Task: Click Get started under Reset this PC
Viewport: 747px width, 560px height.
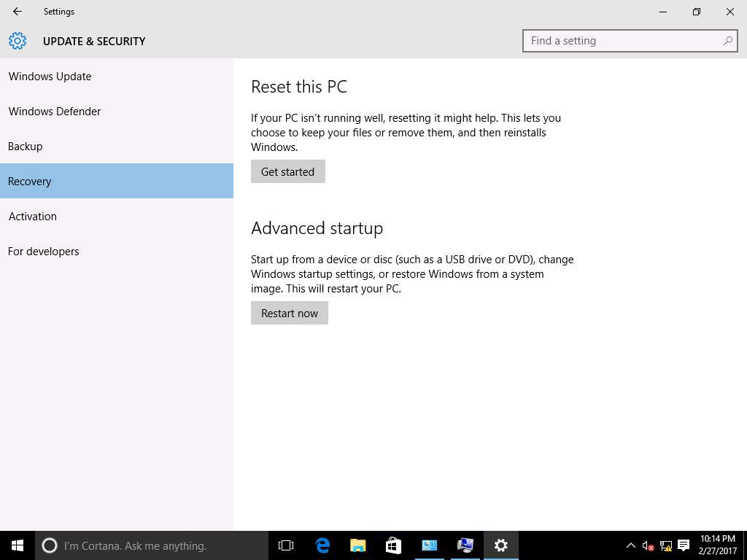Action: pyautogui.click(x=287, y=171)
